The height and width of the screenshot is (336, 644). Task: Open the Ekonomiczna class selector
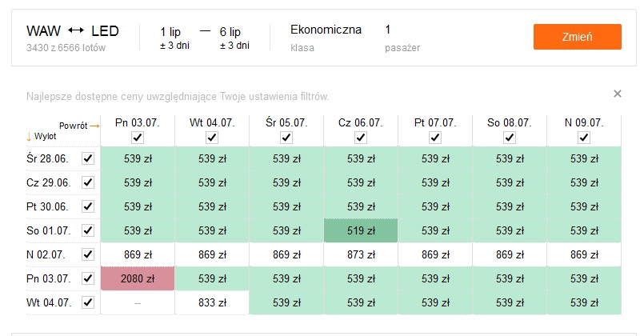point(326,38)
